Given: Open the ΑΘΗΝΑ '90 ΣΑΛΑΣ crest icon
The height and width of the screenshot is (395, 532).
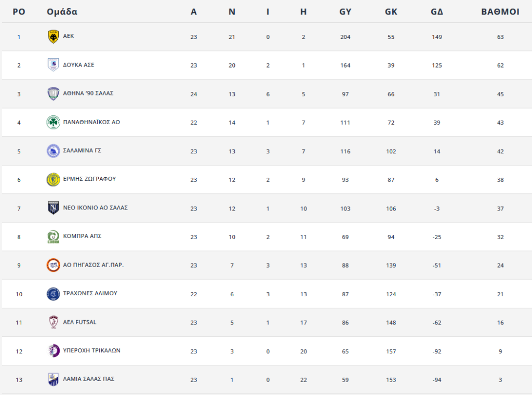Looking at the screenshot, I should click(54, 94).
